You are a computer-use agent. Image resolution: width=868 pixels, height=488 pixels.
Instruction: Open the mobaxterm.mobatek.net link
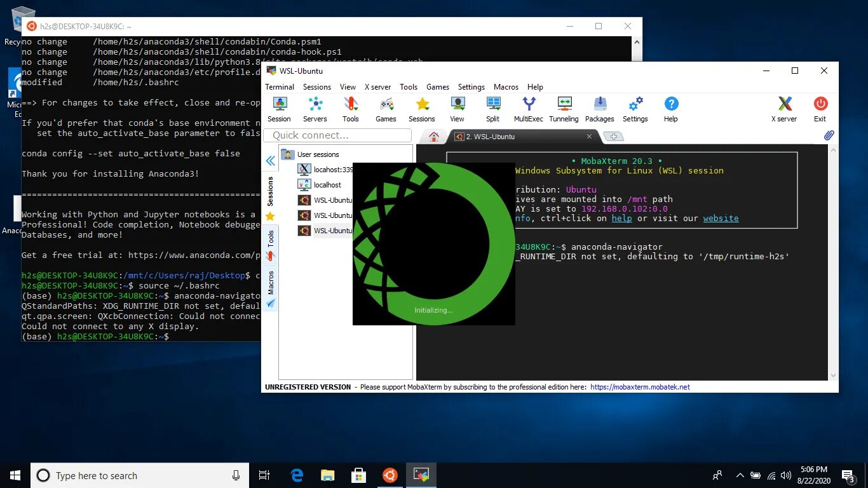pos(640,387)
